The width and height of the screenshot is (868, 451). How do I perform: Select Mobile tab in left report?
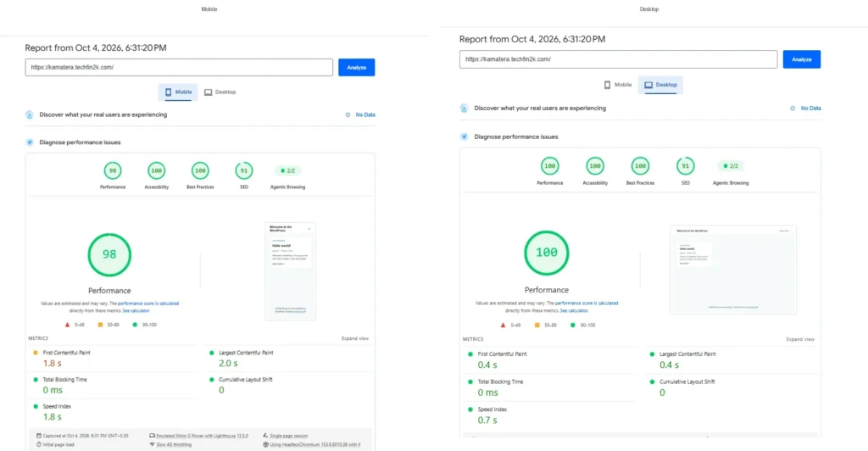point(178,92)
